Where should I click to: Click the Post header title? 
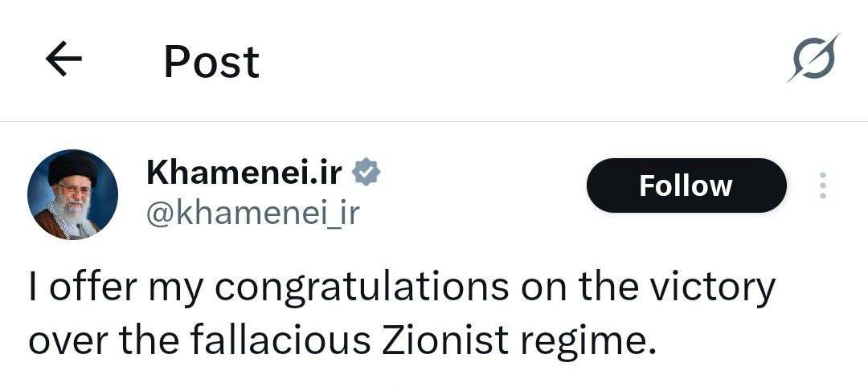(211, 61)
